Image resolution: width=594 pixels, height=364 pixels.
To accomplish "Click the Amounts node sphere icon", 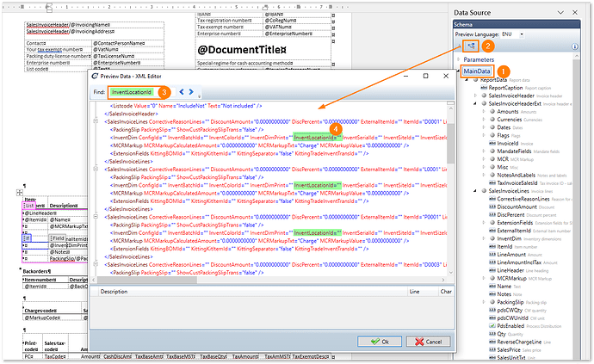I will (x=492, y=111).
